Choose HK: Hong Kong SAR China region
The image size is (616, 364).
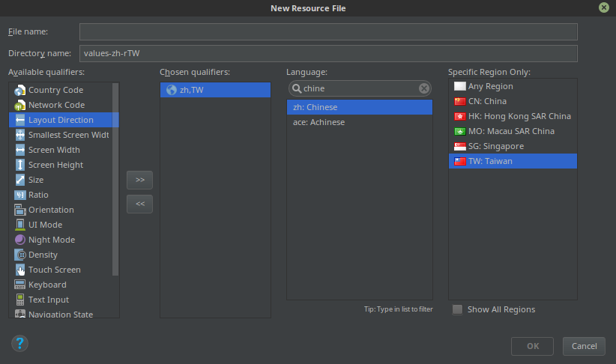tap(519, 116)
